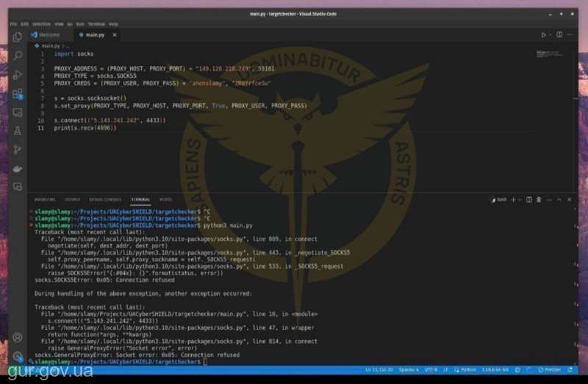
Task: Create a new terminal with plus icon
Action: tap(513, 200)
